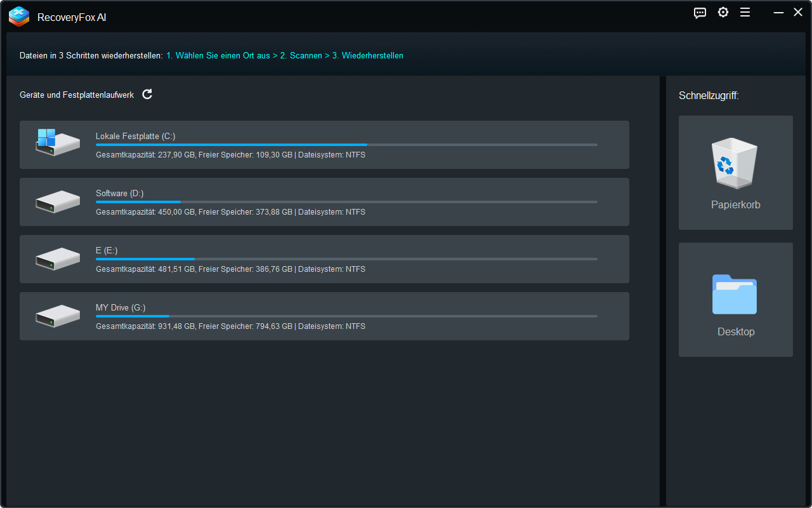The image size is (812, 508).
Task: Click the 450,00 GB capacity details line
Action: 230,212
